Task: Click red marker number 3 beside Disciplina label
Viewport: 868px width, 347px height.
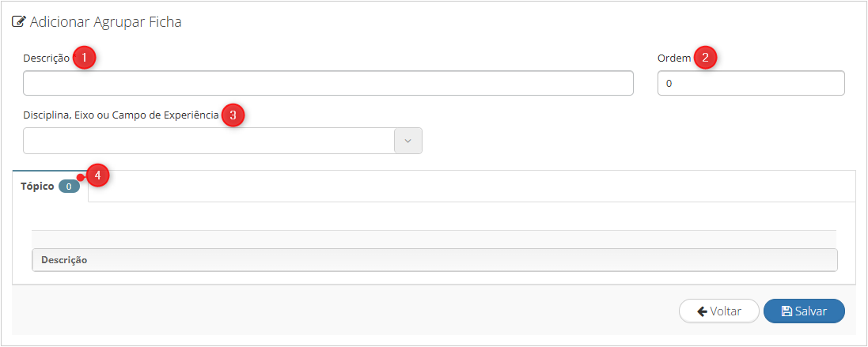Action: tap(233, 115)
